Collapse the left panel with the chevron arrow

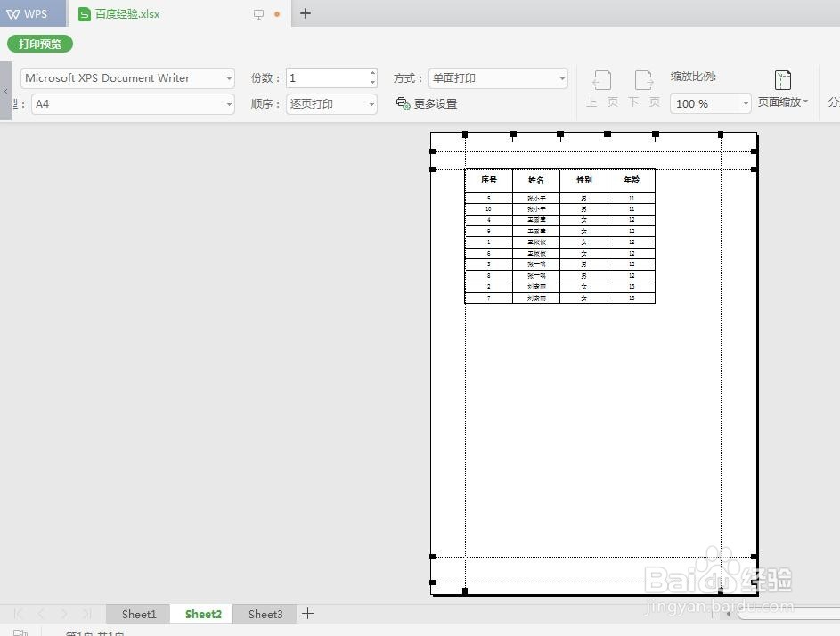click(x=5, y=90)
